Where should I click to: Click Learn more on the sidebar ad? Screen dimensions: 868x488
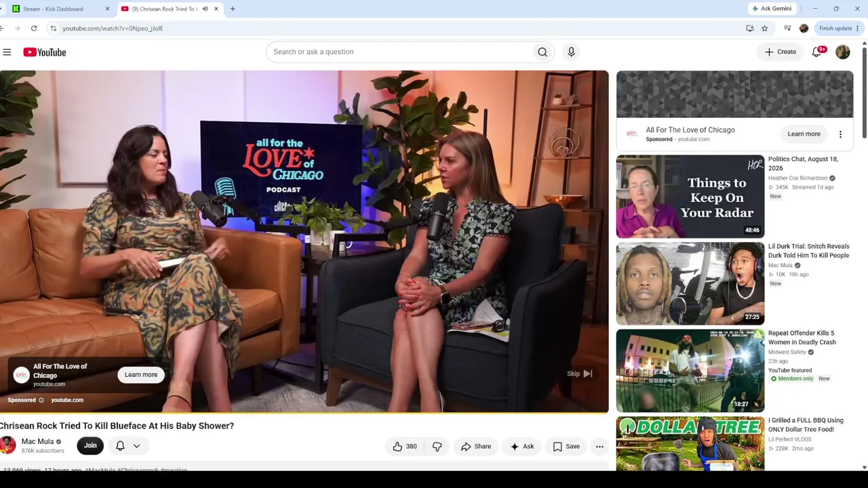click(804, 134)
